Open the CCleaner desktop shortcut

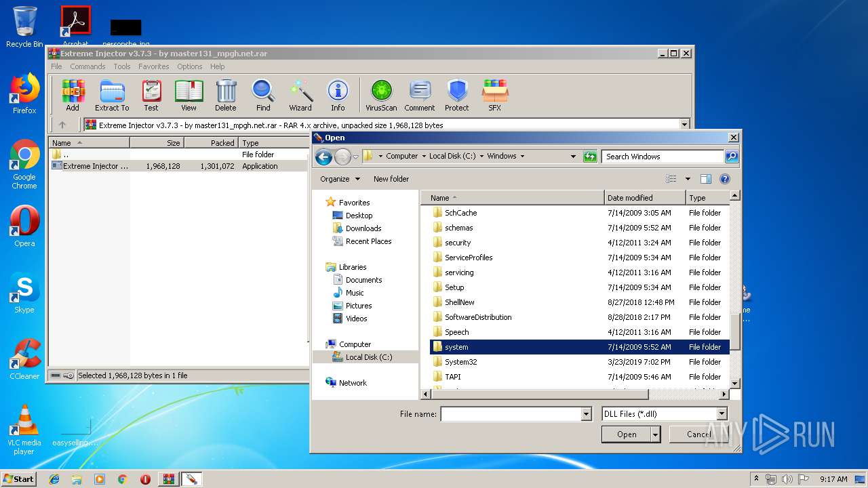tap(24, 359)
